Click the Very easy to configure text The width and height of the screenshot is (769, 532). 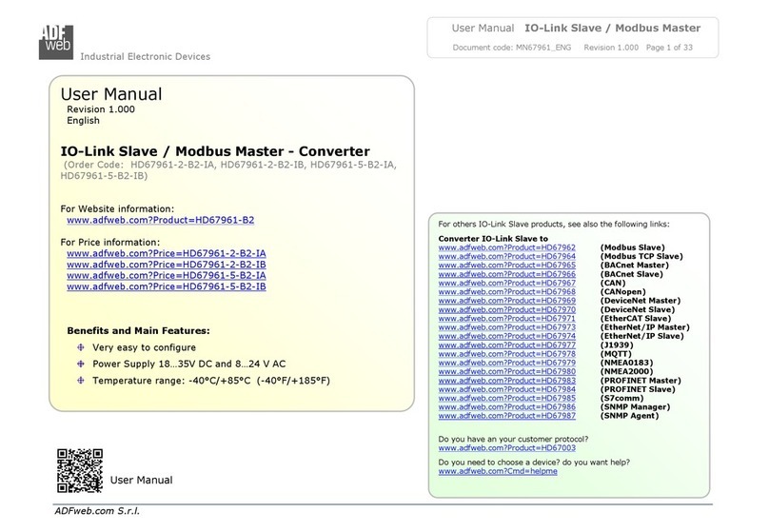[x=145, y=347]
